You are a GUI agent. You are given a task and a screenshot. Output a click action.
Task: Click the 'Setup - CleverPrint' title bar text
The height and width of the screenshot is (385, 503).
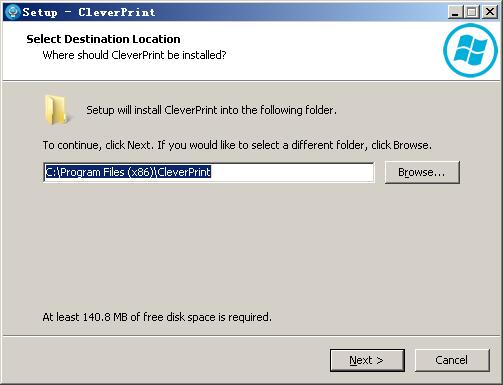pyautogui.click(x=89, y=12)
